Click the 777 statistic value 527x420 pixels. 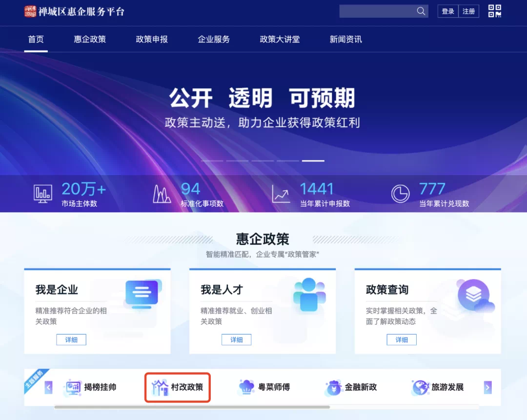[x=432, y=189]
